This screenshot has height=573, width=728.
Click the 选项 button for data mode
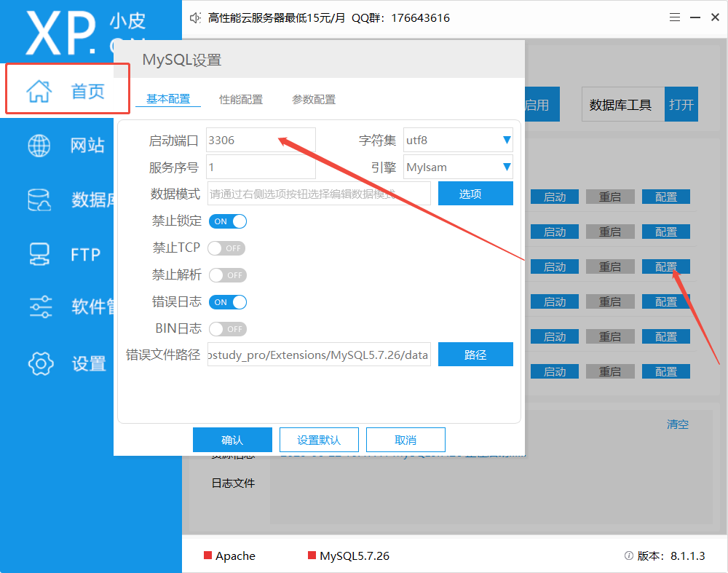[x=475, y=194]
